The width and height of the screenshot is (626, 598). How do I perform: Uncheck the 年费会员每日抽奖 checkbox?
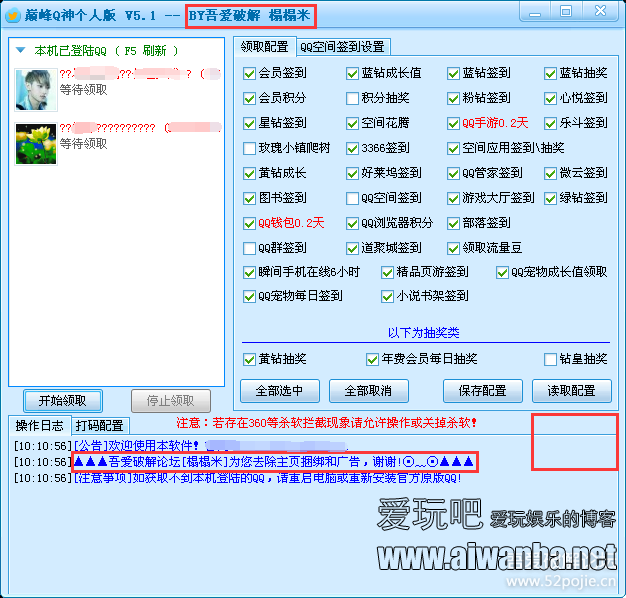372,359
